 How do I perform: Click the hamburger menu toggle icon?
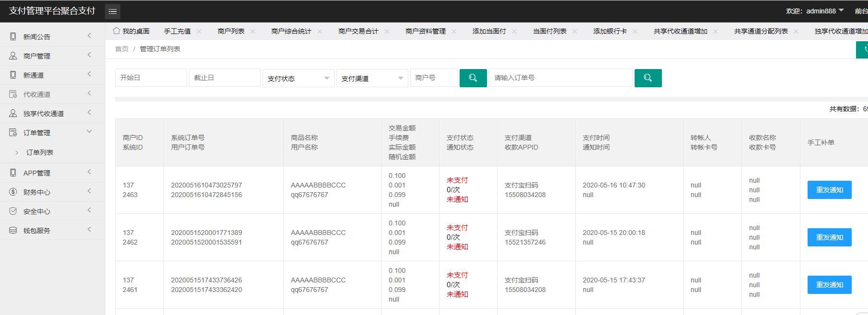(x=113, y=12)
